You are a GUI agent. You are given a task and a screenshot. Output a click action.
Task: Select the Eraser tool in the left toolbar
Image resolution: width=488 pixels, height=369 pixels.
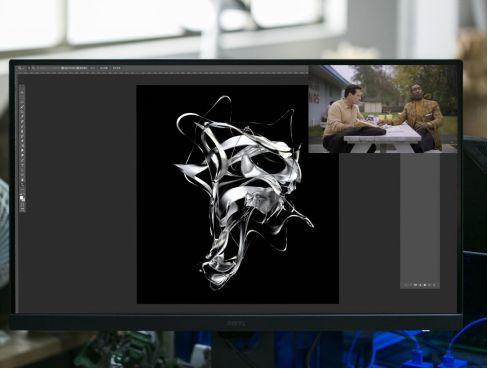coord(22,140)
